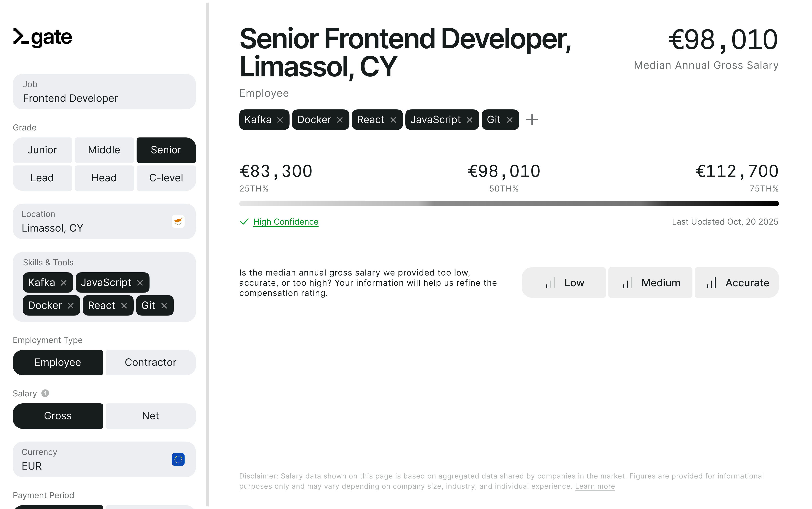
Task: Switch employment type to Contractor
Action: (x=150, y=363)
